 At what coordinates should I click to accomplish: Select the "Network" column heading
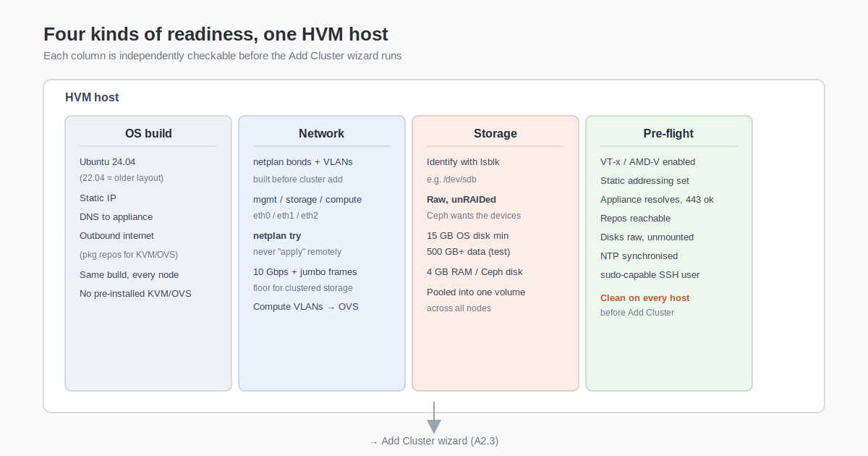click(322, 133)
